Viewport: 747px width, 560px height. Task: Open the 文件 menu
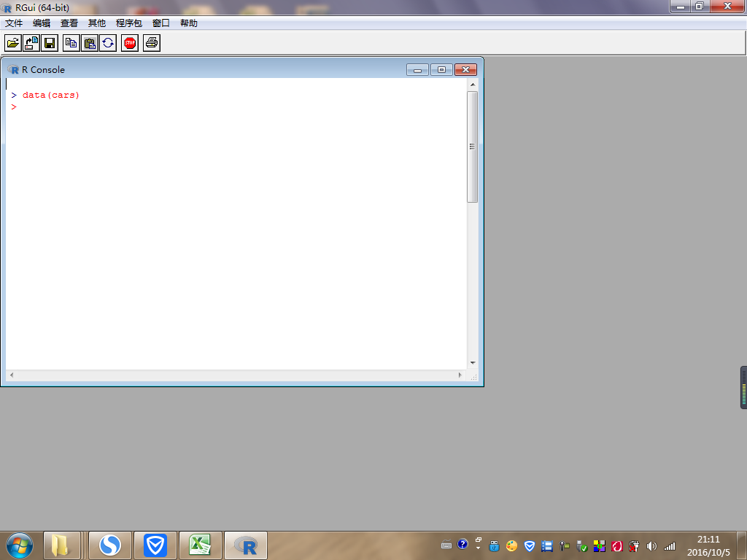point(14,23)
